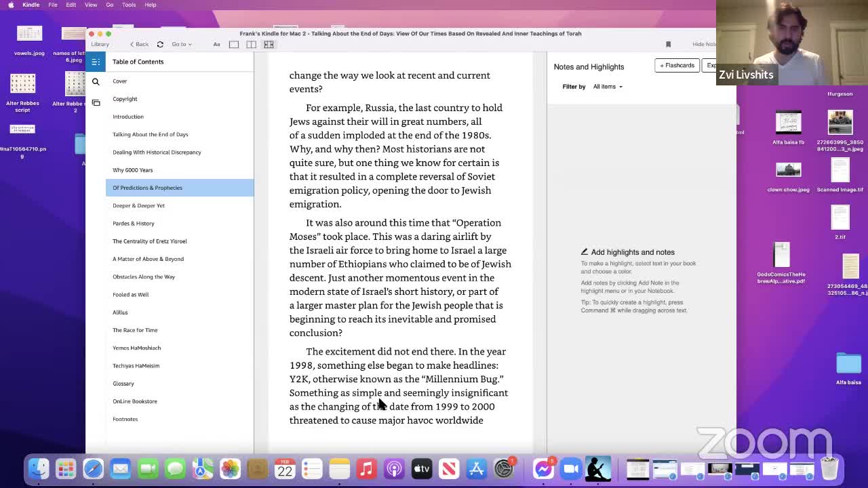Switch to single-column page layout
The image size is (868, 488).
coord(234,45)
